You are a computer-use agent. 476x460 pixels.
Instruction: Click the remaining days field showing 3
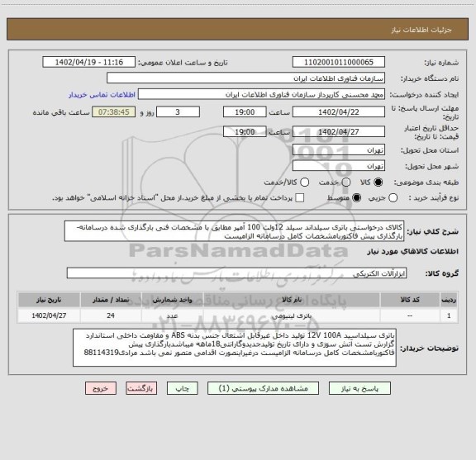178,112
